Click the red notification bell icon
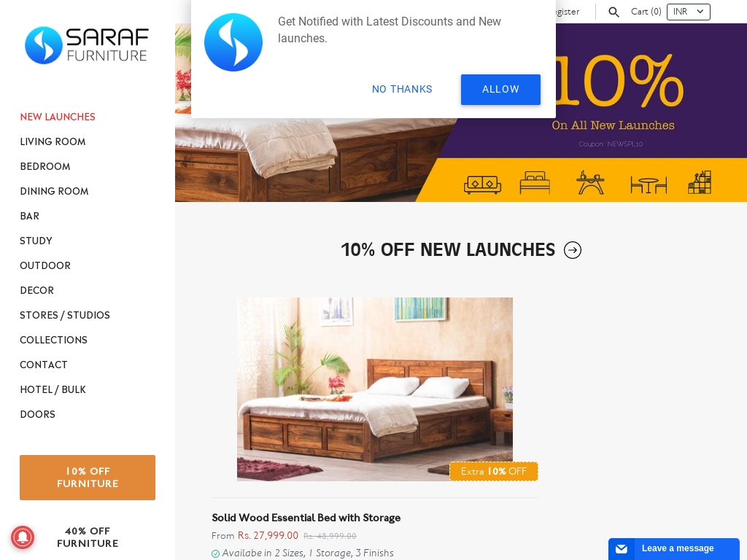This screenshot has width=747, height=560. click(23, 537)
